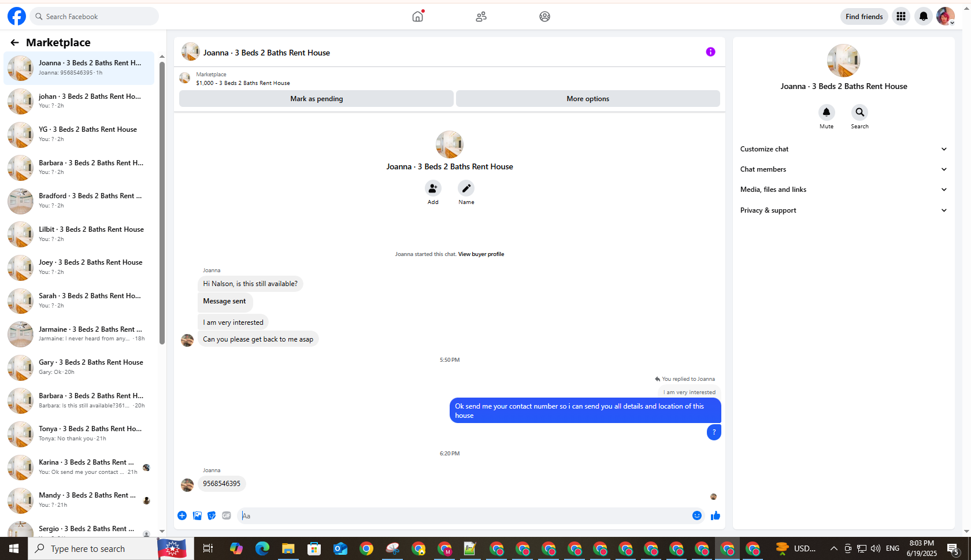Expand the Customize chat section
Screen dimensions: 971x560
coord(844,149)
